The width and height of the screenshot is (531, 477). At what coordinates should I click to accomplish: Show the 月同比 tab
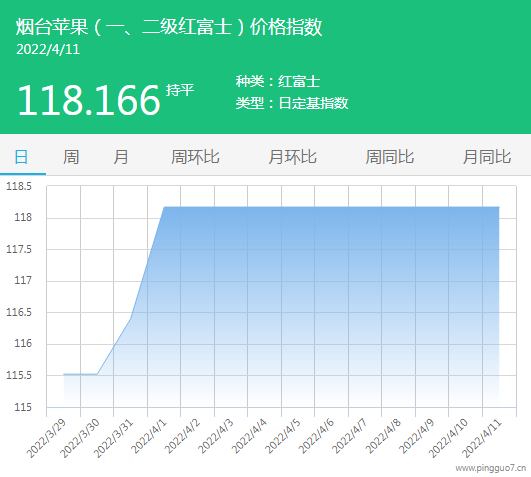tap(487, 157)
